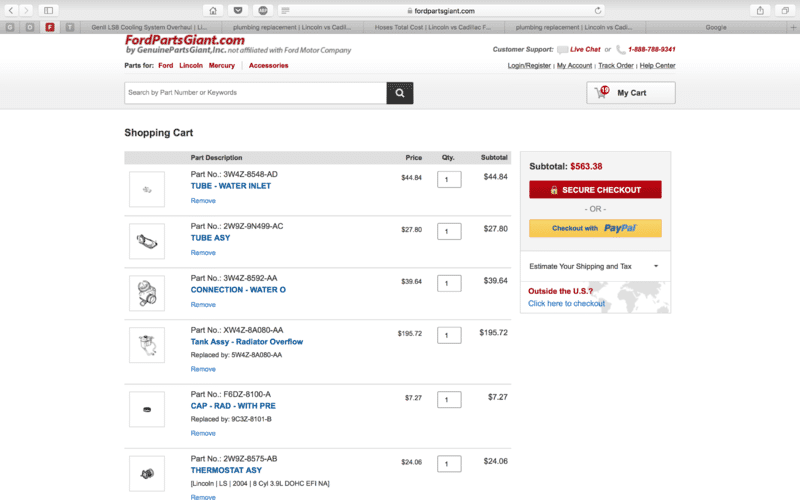Click quantity field for TUBE ASY

pyautogui.click(x=449, y=231)
